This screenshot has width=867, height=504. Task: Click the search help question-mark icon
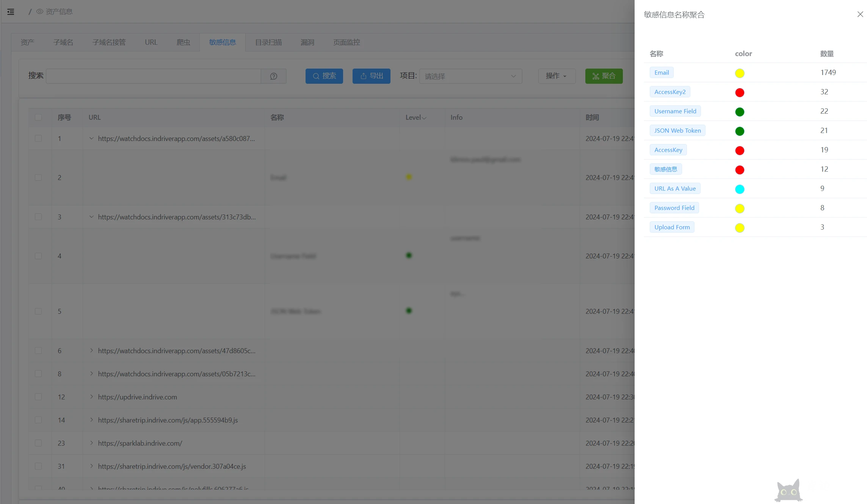[273, 76]
